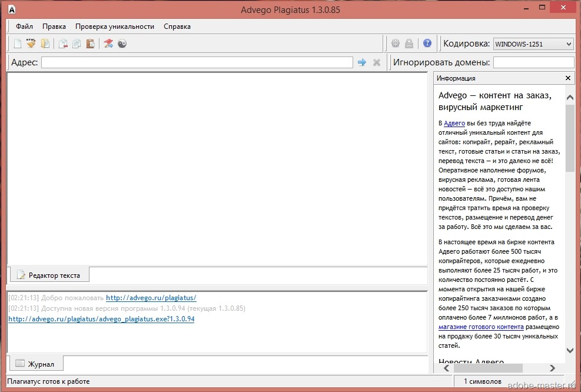Click the info panel horizontal scrollbar thumb
The width and height of the screenshot is (581, 392).
coord(488,368)
